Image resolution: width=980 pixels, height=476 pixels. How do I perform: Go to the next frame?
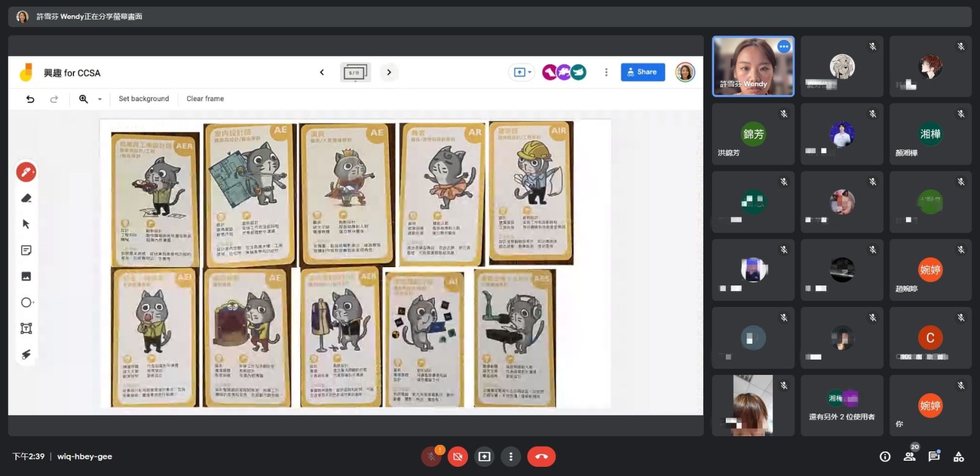point(389,72)
